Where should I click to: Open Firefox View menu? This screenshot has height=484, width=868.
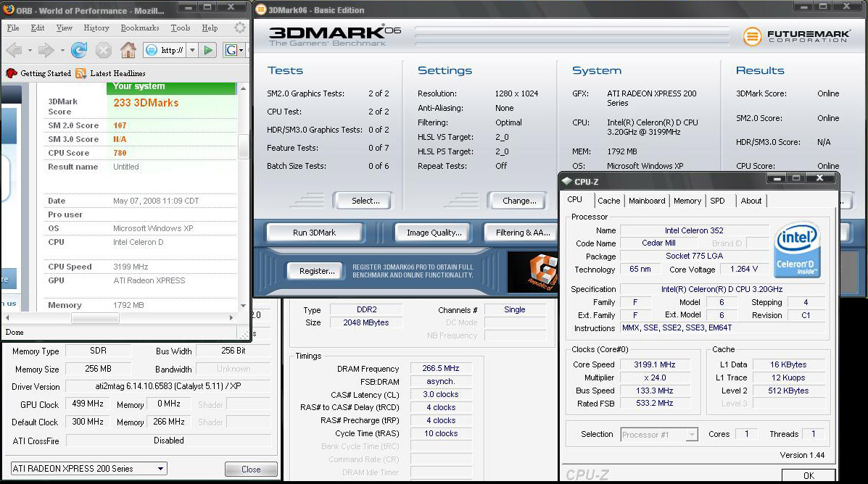(65, 28)
